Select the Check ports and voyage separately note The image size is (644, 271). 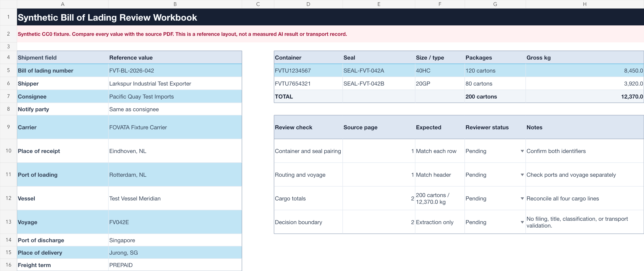[x=585, y=174]
